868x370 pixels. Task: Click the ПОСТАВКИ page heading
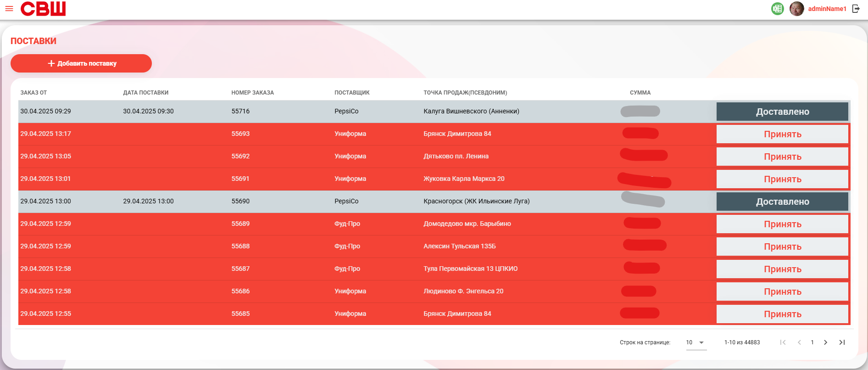click(33, 41)
